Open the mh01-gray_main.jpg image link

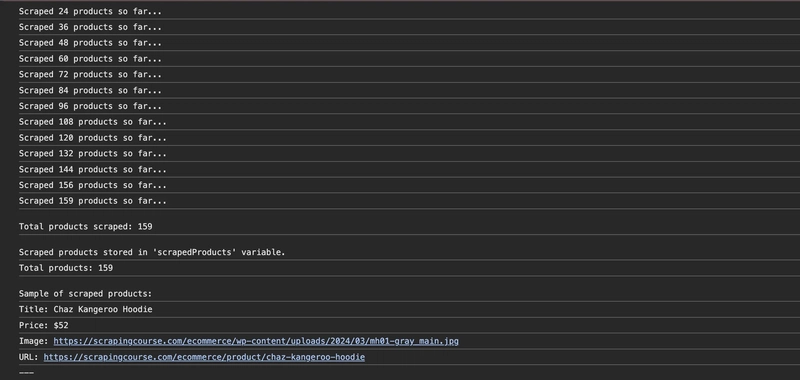pyautogui.click(x=256, y=341)
